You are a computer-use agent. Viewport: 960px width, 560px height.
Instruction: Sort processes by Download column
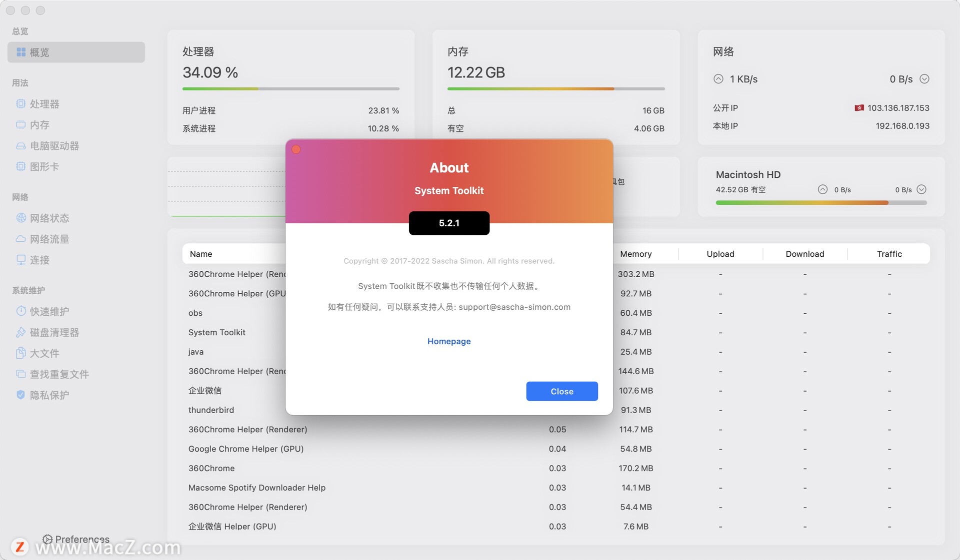[x=805, y=254]
